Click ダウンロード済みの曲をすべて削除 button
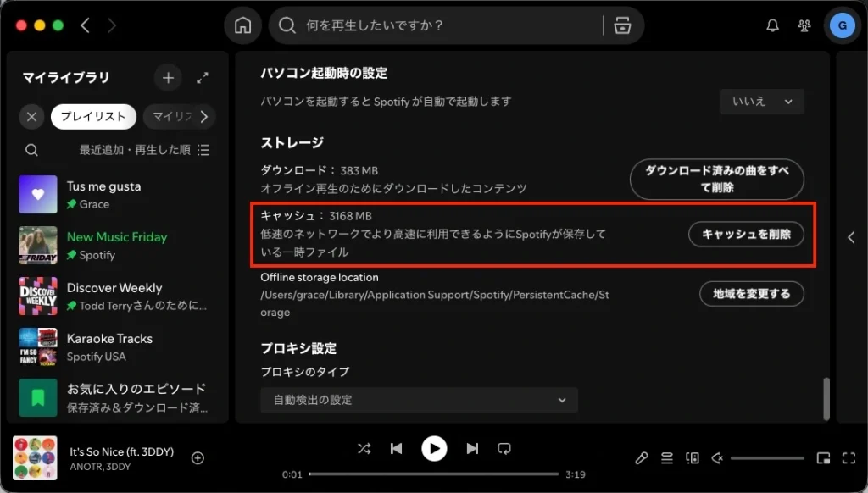This screenshot has width=868, height=493. click(717, 180)
